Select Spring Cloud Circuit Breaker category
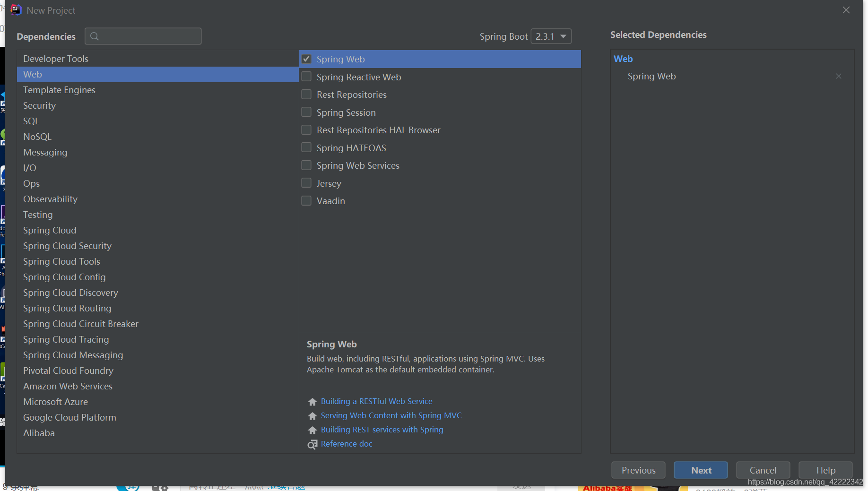 click(158, 324)
